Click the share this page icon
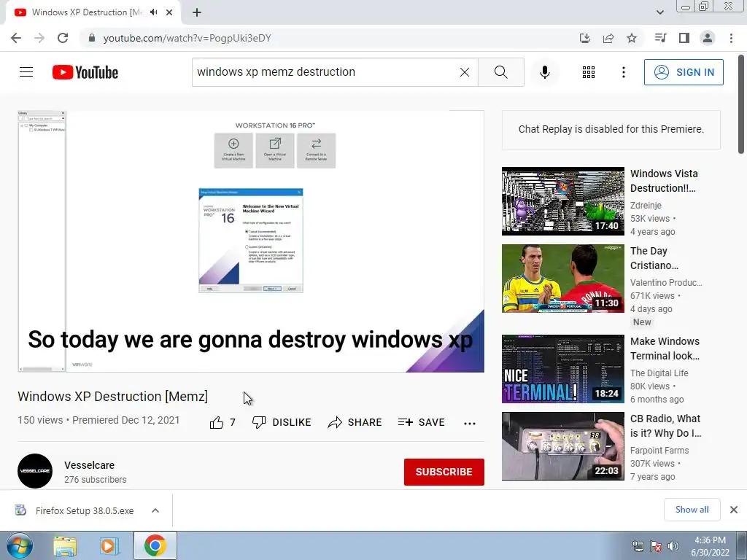The height and width of the screenshot is (560, 747). [608, 38]
